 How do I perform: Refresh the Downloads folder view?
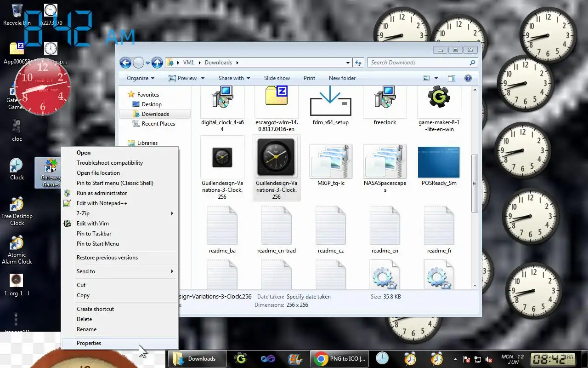pos(358,63)
